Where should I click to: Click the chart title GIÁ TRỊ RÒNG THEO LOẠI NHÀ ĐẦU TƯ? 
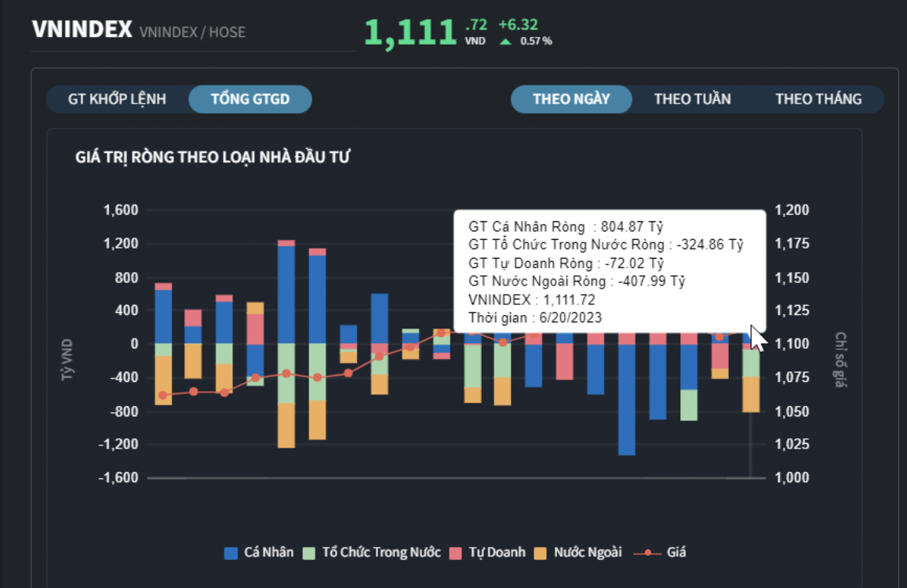[213, 158]
